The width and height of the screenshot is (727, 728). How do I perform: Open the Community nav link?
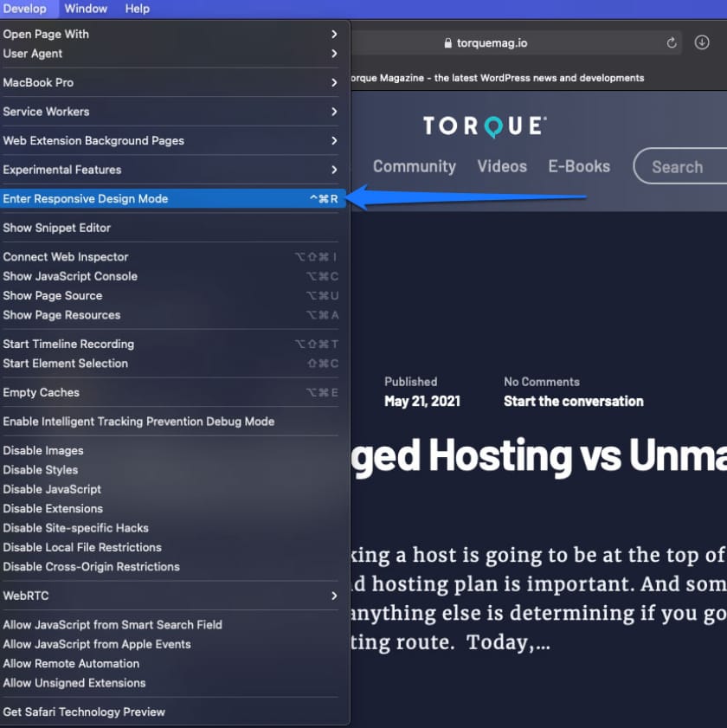pos(415,166)
